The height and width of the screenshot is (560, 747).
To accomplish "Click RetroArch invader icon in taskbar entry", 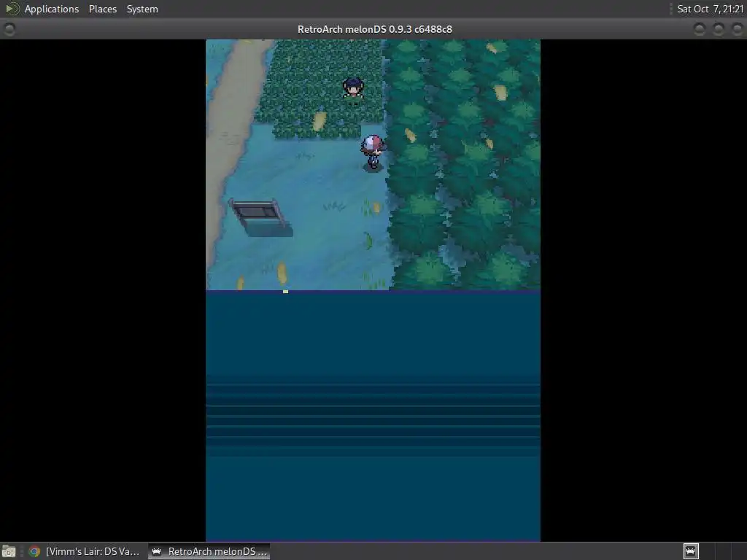I will [157, 551].
